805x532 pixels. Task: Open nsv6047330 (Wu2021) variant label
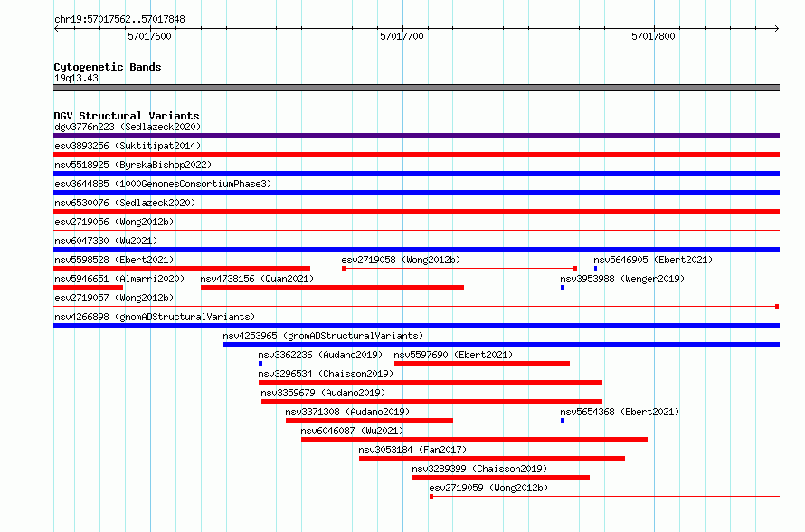click(106, 241)
